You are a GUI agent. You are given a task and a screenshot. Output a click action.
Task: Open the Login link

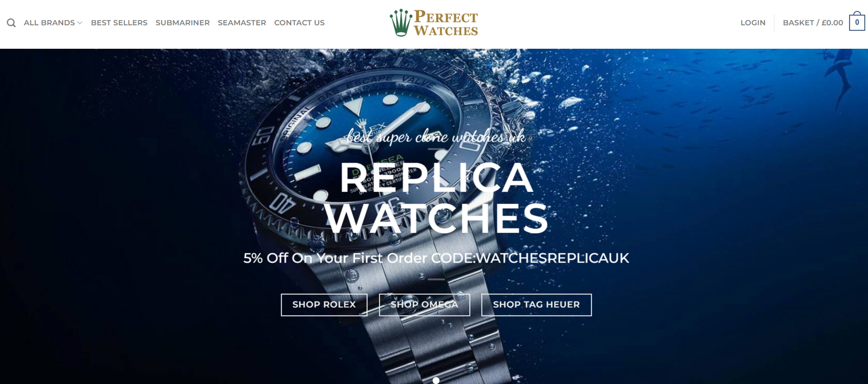tap(753, 23)
